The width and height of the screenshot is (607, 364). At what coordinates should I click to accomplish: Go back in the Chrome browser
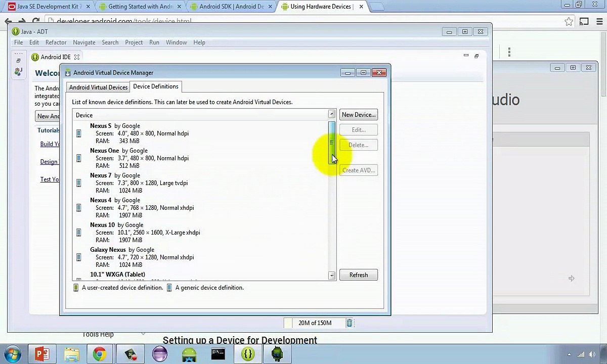[8, 21]
